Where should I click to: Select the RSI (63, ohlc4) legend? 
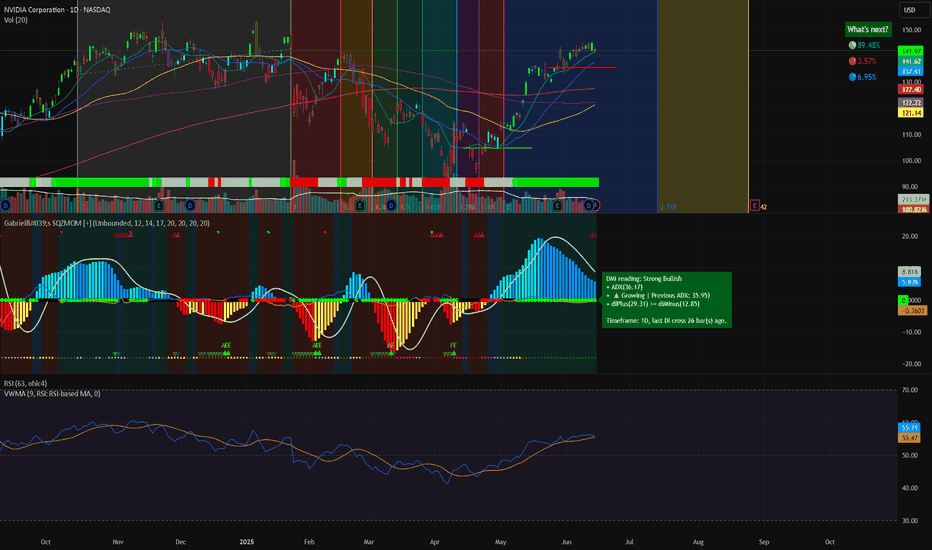[25, 384]
